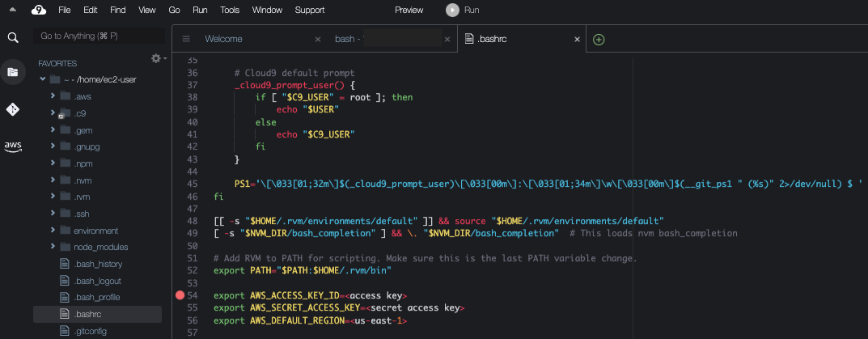Screen dimensions: 868x339
Task: Open the Source Control git icon
Action: pos(13,109)
